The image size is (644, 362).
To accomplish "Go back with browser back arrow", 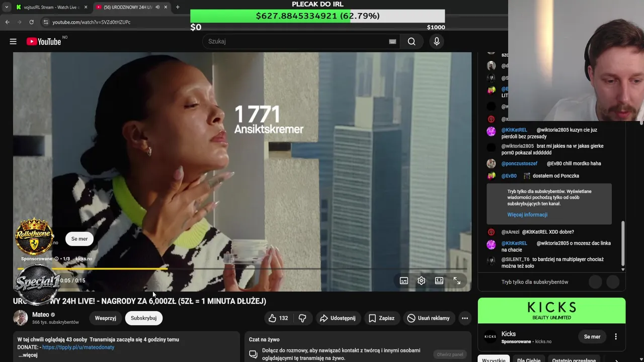I will [7, 22].
